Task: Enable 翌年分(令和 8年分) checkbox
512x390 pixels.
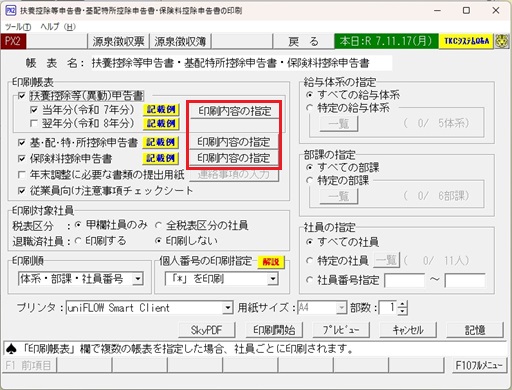Action: [x=34, y=124]
